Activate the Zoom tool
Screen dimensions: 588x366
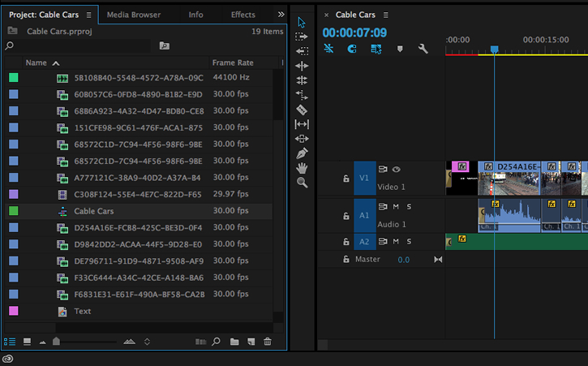[x=302, y=183]
